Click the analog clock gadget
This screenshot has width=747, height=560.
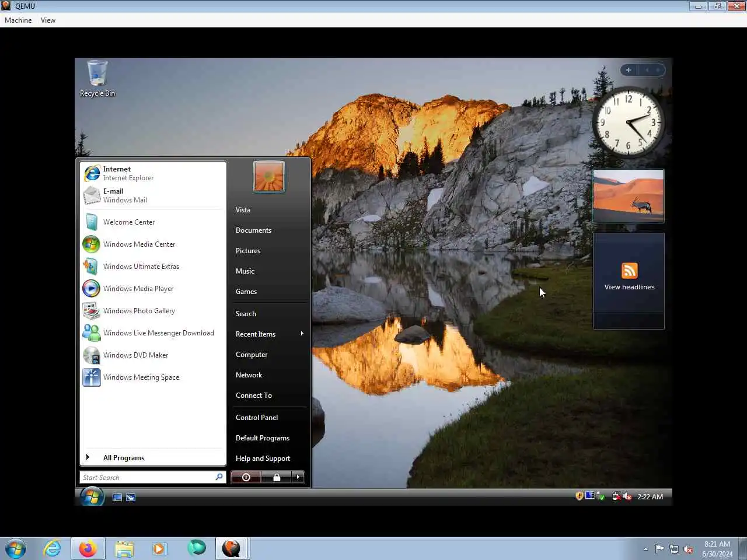coord(628,122)
